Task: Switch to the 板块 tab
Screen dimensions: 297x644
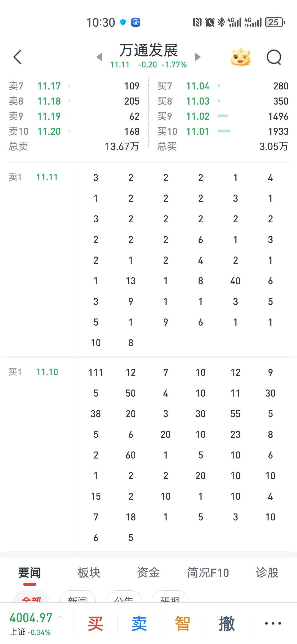Action: [89, 573]
